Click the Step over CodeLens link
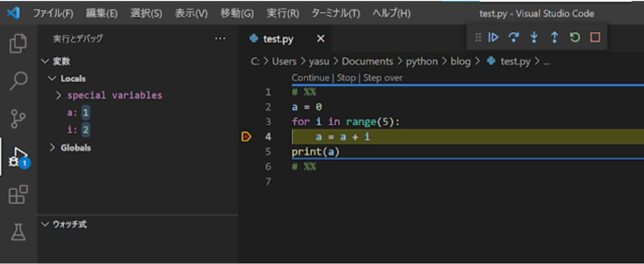 pyautogui.click(x=383, y=78)
